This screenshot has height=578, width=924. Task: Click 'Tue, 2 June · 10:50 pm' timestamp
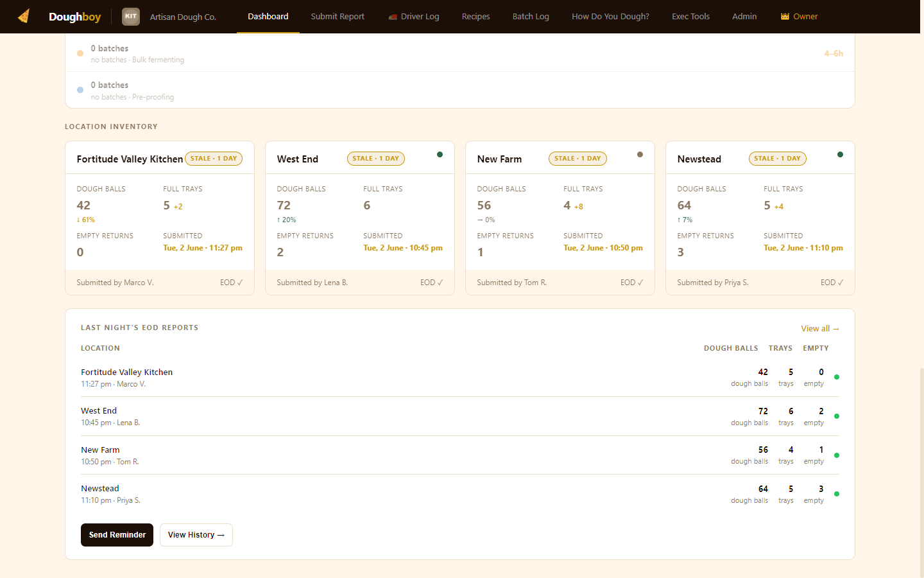(x=603, y=248)
